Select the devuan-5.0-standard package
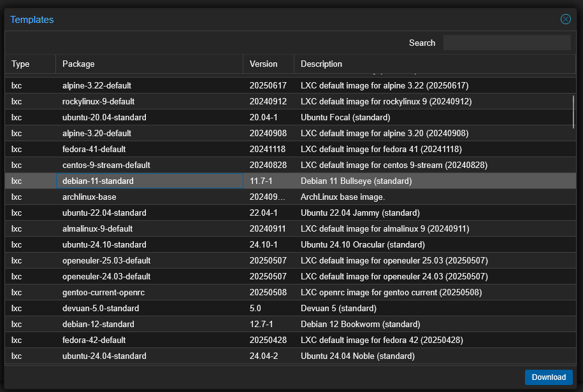This screenshot has width=583, height=392. [101, 308]
